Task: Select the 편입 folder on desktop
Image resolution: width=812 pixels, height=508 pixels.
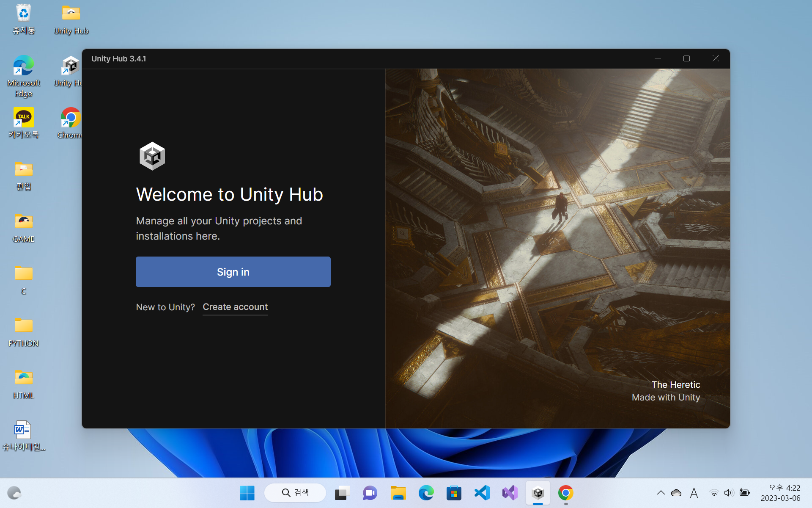Action: point(24,176)
